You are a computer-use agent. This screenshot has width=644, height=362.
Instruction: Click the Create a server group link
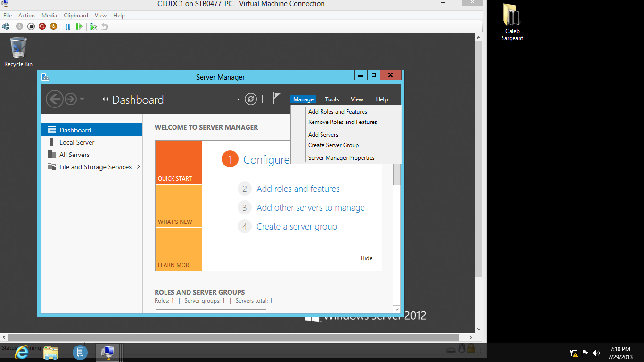coord(297,227)
